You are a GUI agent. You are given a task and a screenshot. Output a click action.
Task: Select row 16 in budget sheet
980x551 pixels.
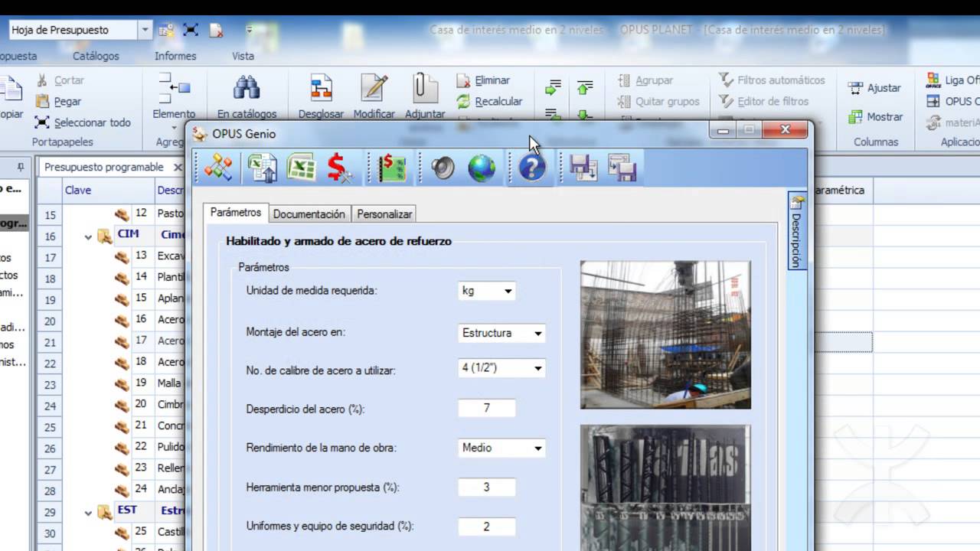pos(50,236)
